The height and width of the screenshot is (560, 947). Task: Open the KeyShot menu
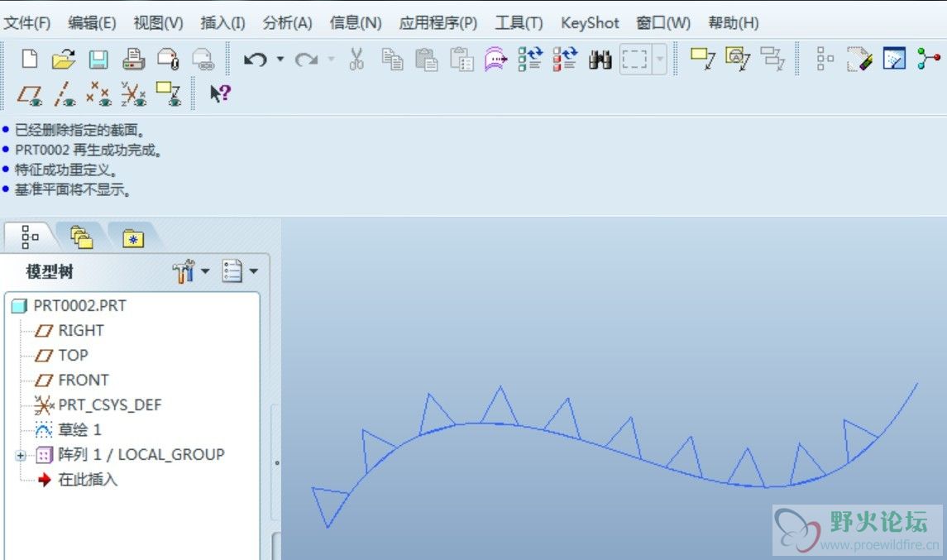click(590, 23)
